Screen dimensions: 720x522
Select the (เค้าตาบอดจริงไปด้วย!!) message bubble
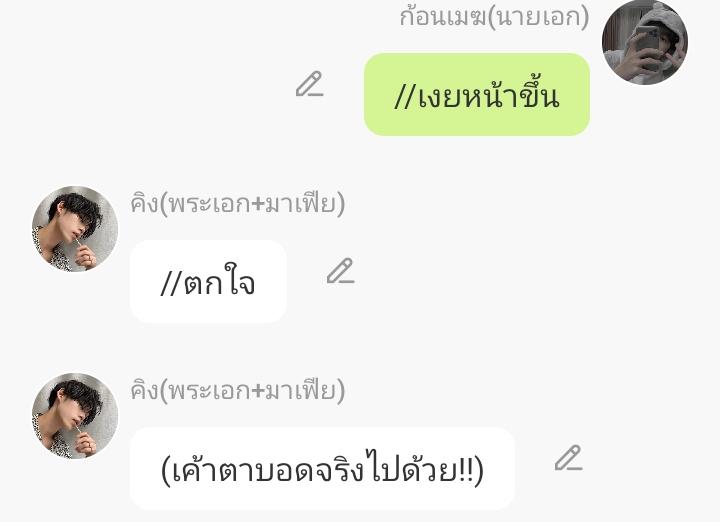pyautogui.click(x=322, y=469)
